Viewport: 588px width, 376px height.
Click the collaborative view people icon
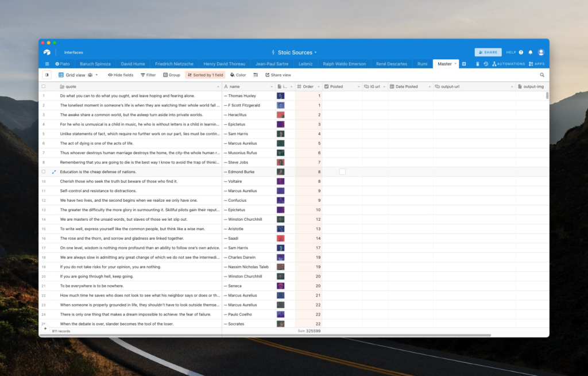(x=90, y=75)
